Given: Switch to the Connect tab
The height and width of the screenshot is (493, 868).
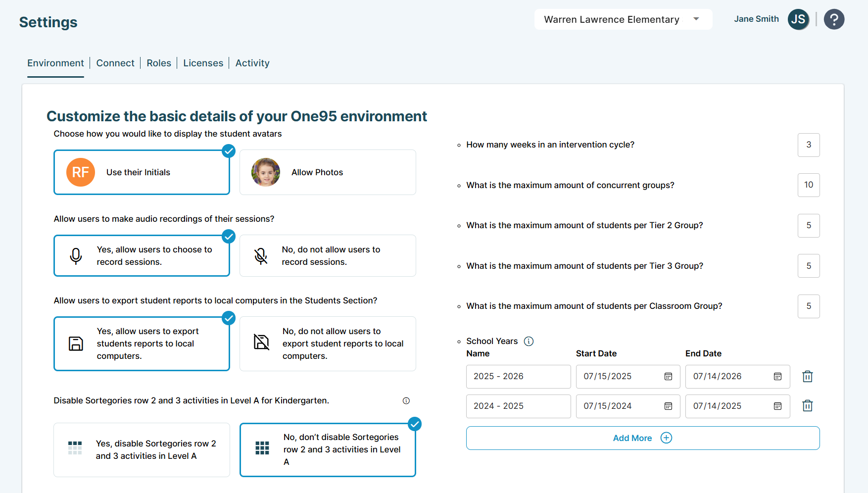Looking at the screenshot, I should click(x=115, y=63).
